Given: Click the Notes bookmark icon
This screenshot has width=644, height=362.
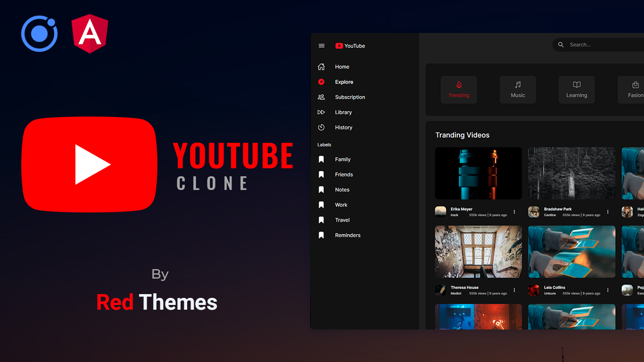Looking at the screenshot, I should click(x=321, y=189).
